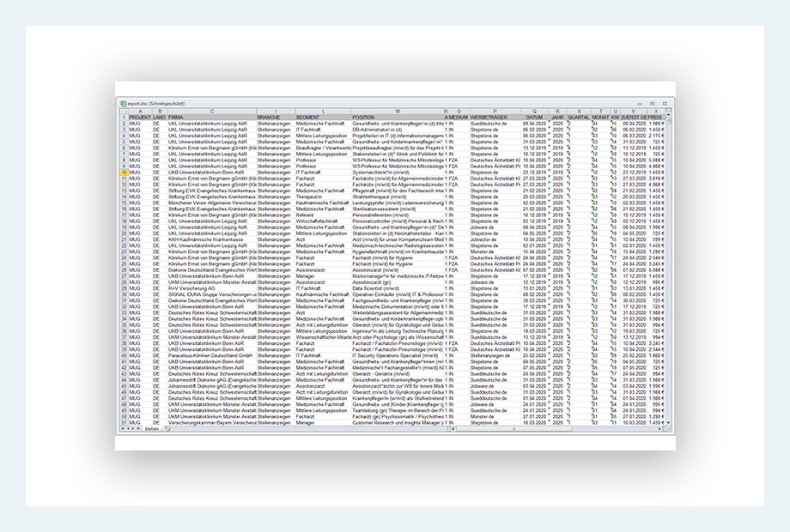Viewport: 790px width, 532px height.
Task: Click the 'Strahlentherapeut (m/w/d)' cell
Action: tap(398, 196)
